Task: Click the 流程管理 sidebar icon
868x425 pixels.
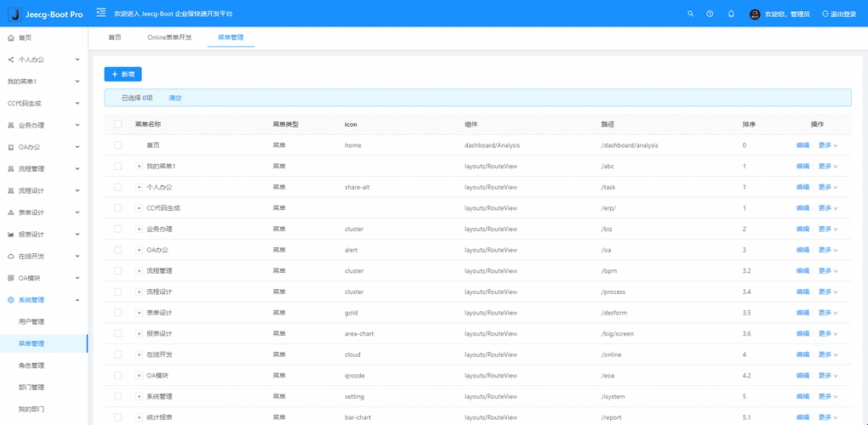Action: [11, 169]
